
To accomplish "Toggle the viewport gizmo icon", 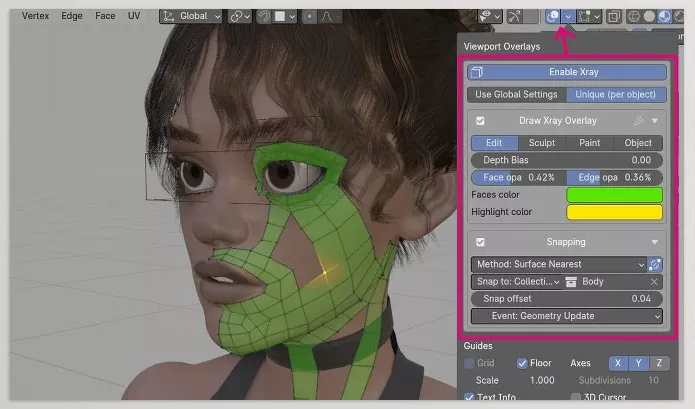I will click(x=514, y=17).
